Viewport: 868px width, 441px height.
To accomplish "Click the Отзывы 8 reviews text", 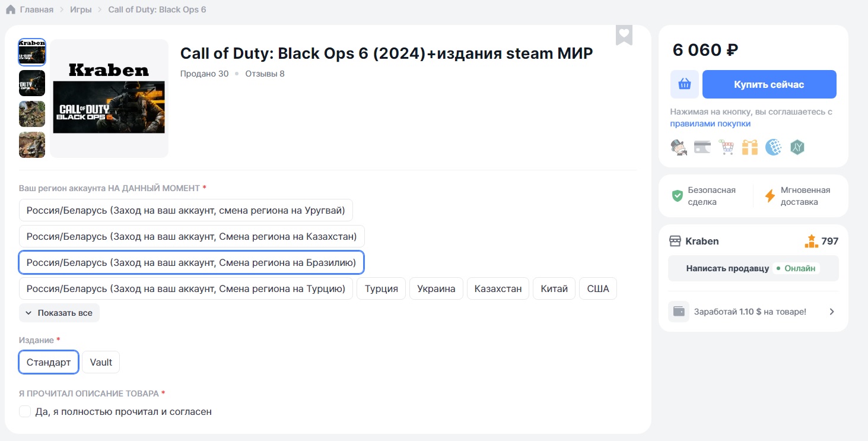I will (x=265, y=74).
